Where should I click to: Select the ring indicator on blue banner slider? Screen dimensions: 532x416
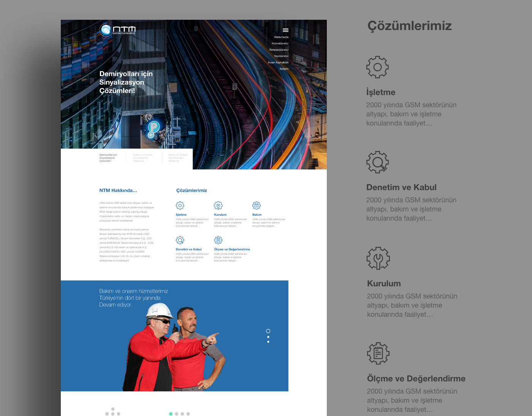click(268, 331)
